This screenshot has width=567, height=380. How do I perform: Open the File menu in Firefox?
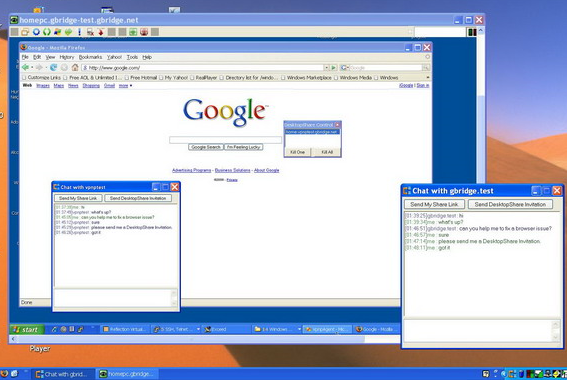[x=25, y=57]
